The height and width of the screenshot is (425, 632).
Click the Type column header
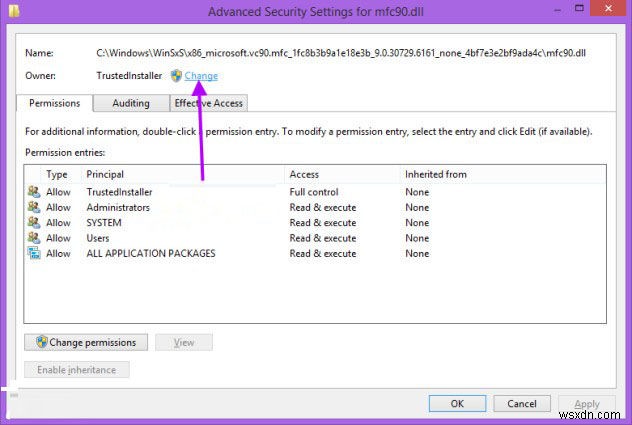click(x=56, y=174)
